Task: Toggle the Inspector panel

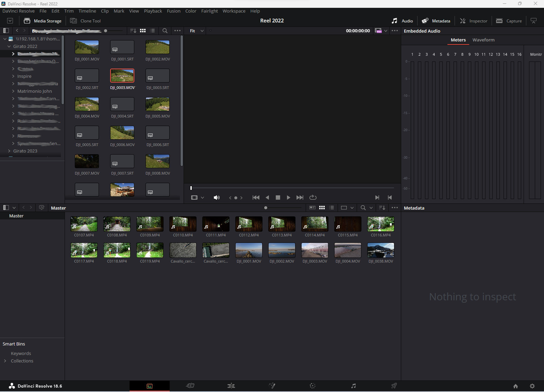Action: tap(474, 21)
